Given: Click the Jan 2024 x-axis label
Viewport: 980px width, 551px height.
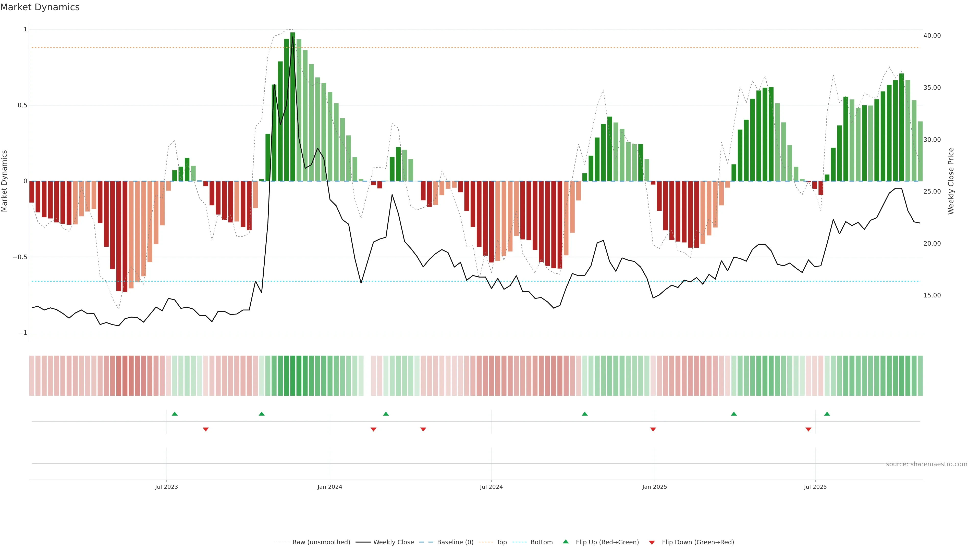Looking at the screenshot, I should tap(329, 487).
